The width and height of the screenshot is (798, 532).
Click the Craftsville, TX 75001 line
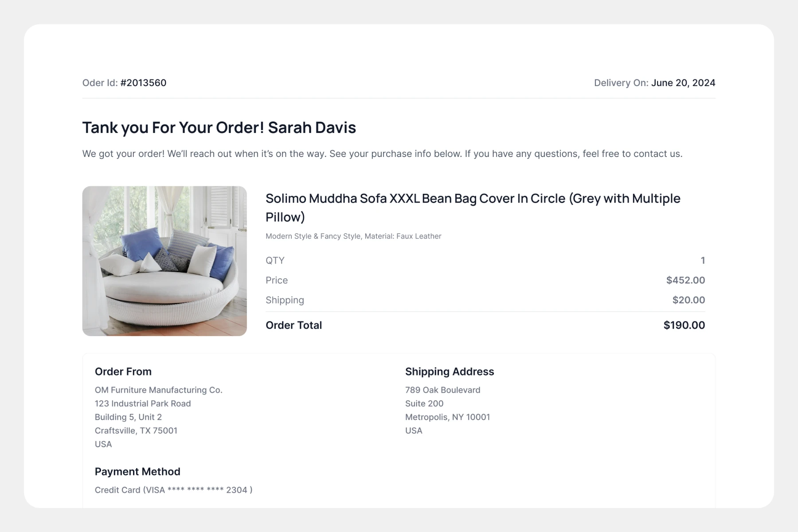pyautogui.click(x=136, y=430)
